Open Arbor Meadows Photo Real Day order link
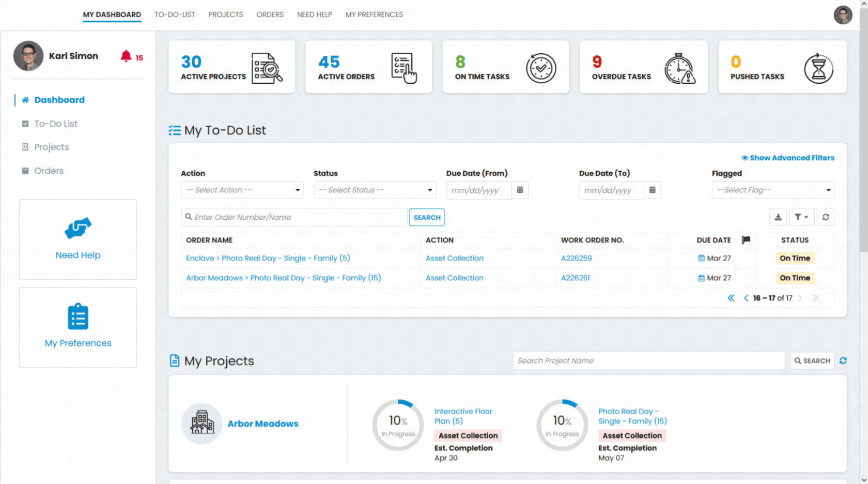The image size is (868, 484). tap(284, 278)
